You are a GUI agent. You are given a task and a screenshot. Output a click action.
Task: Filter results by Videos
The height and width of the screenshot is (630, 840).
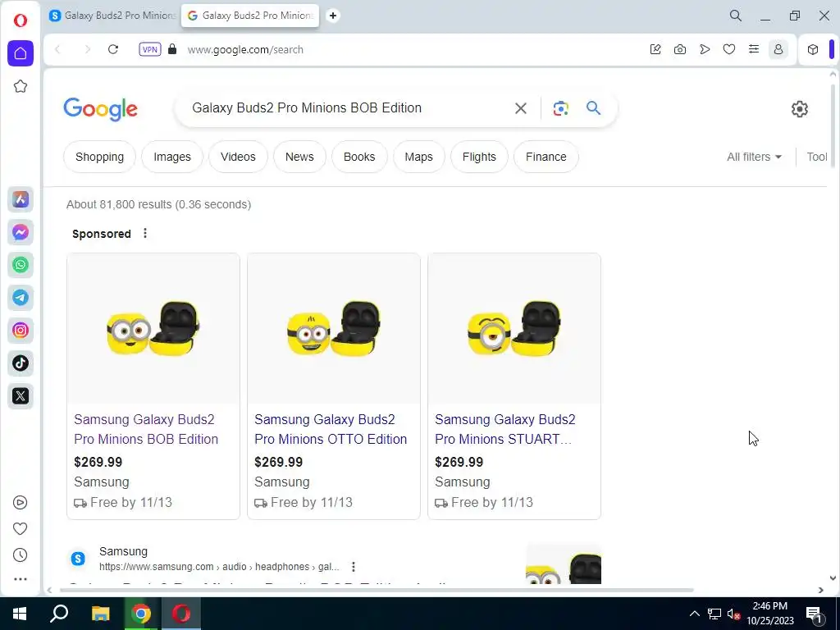click(238, 157)
